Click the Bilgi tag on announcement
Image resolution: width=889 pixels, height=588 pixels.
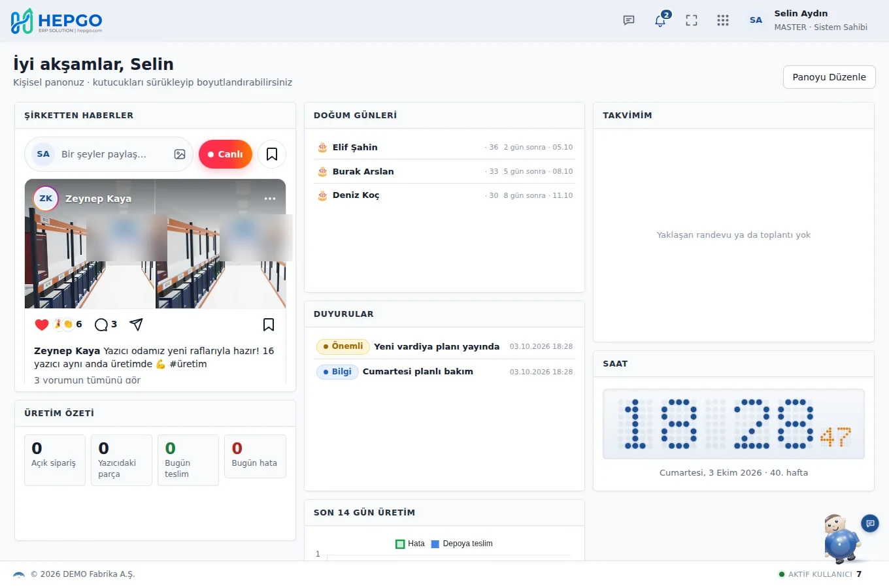click(337, 372)
